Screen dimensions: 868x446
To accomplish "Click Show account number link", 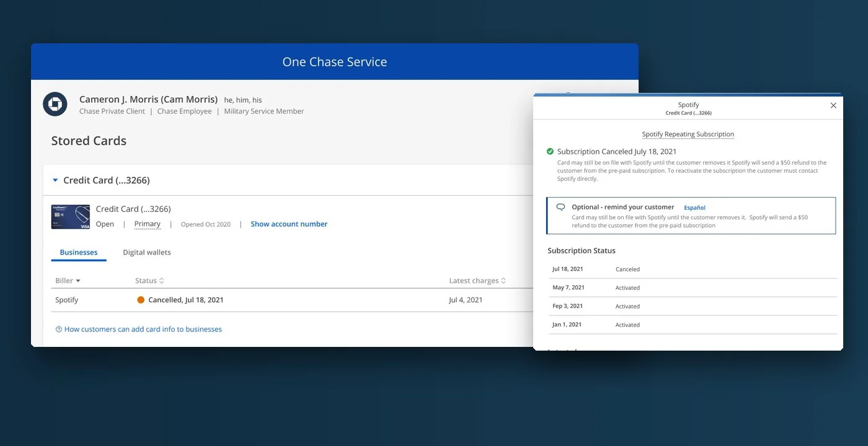I will pyautogui.click(x=289, y=224).
